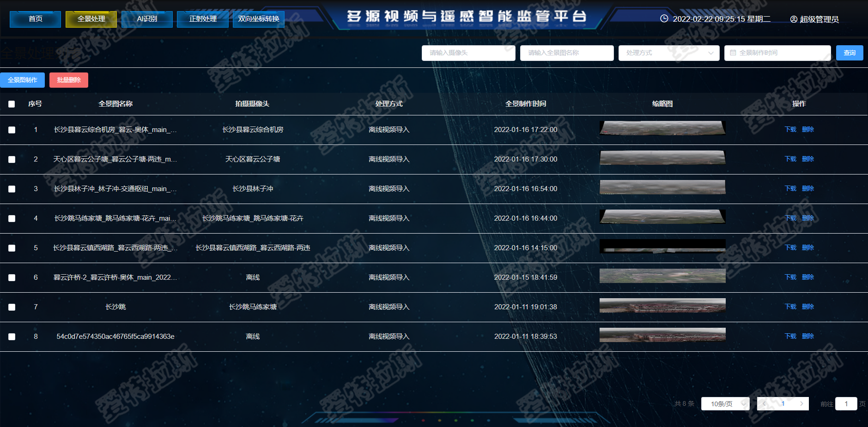This screenshot has height=427, width=868.
Task: Go to next page arrow in pagination
Action: 801,403
